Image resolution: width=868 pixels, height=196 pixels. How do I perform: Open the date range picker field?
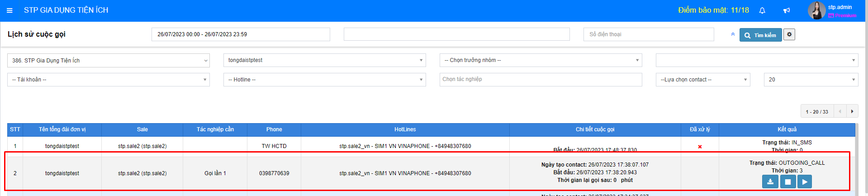coord(241,34)
